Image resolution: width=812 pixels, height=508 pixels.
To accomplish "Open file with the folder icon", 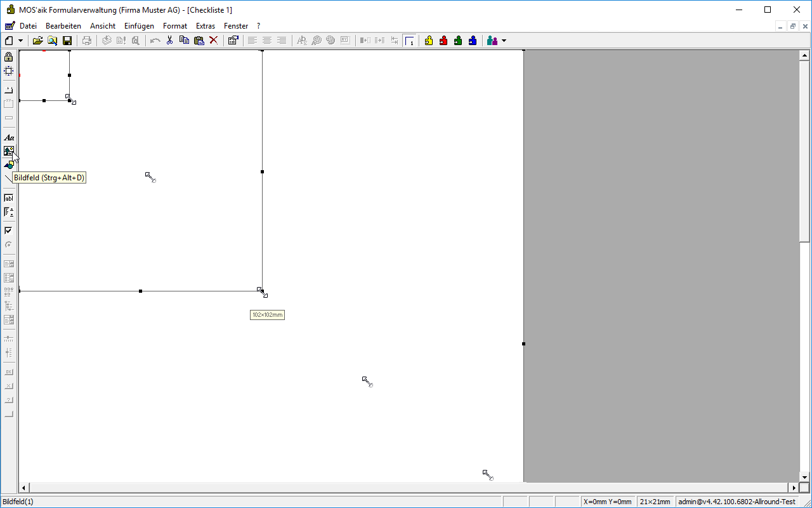I will (38, 41).
